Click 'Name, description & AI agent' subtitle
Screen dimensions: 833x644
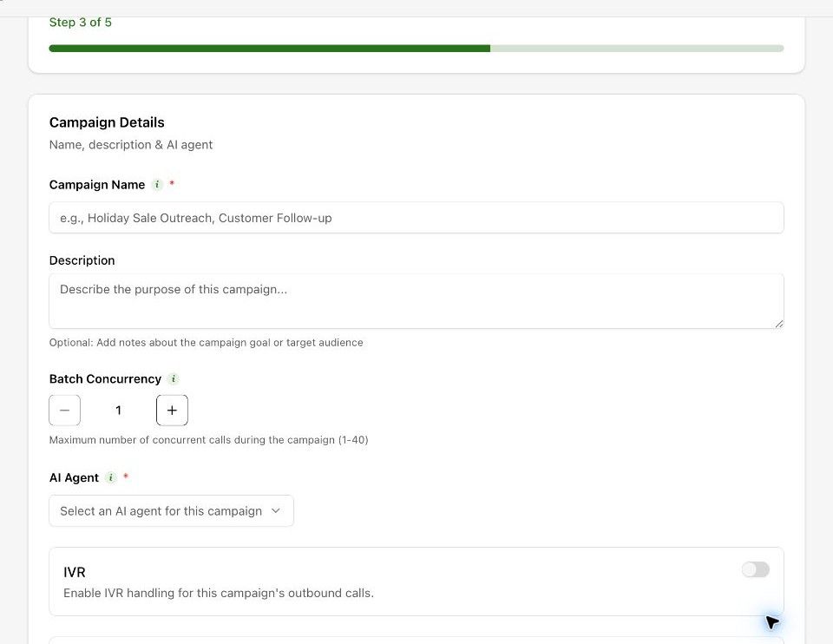tap(131, 145)
